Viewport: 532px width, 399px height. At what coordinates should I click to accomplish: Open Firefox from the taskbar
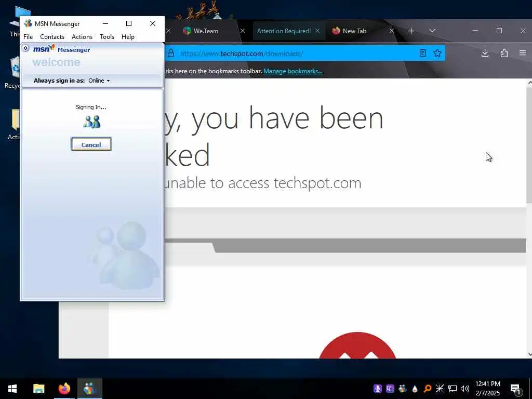coord(64,389)
